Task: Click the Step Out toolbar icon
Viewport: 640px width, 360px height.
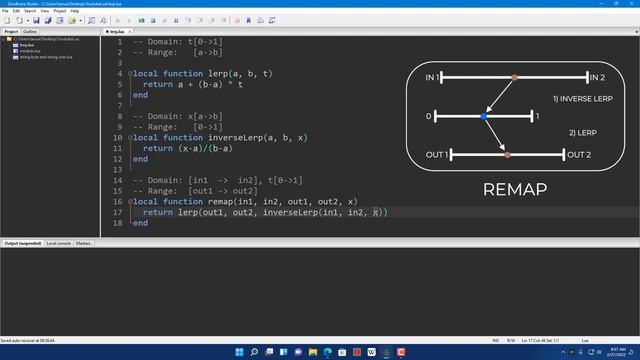Action: click(x=212, y=20)
